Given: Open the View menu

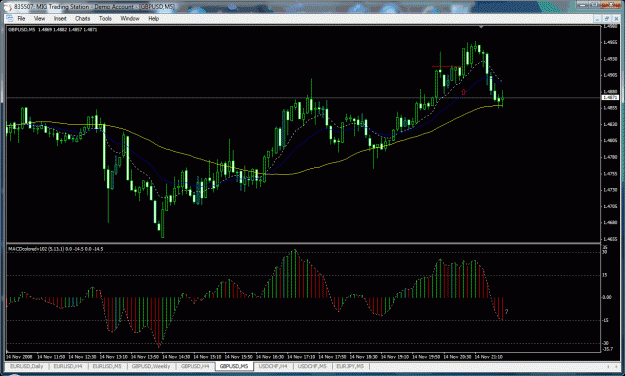Looking at the screenshot, I should (39, 18).
